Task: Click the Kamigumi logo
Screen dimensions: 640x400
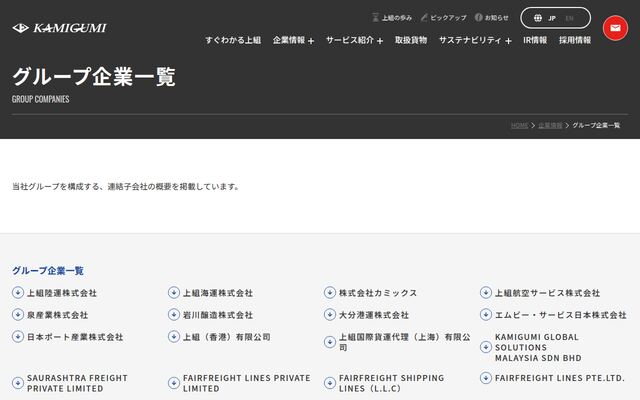Action: coord(60,28)
